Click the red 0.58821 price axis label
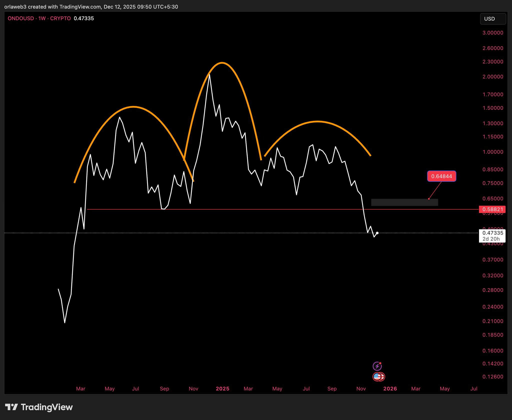 [492, 209]
